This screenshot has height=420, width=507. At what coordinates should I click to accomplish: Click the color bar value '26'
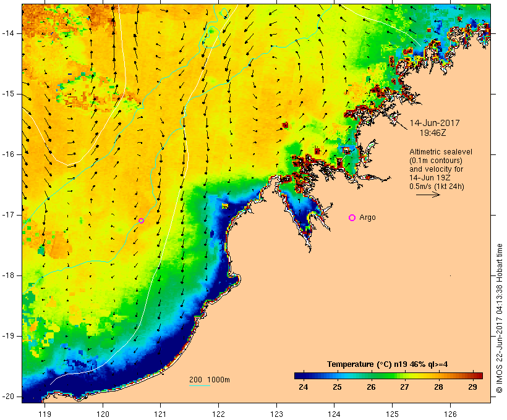tap(371, 387)
